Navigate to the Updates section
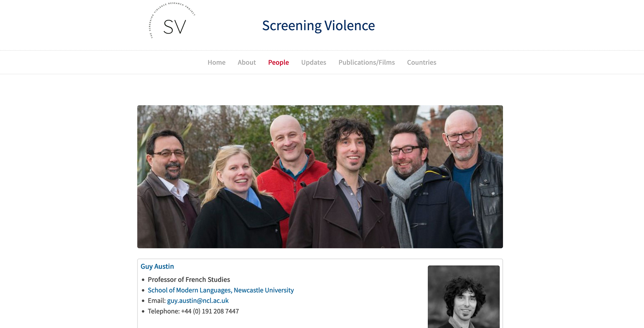 pos(314,62)
